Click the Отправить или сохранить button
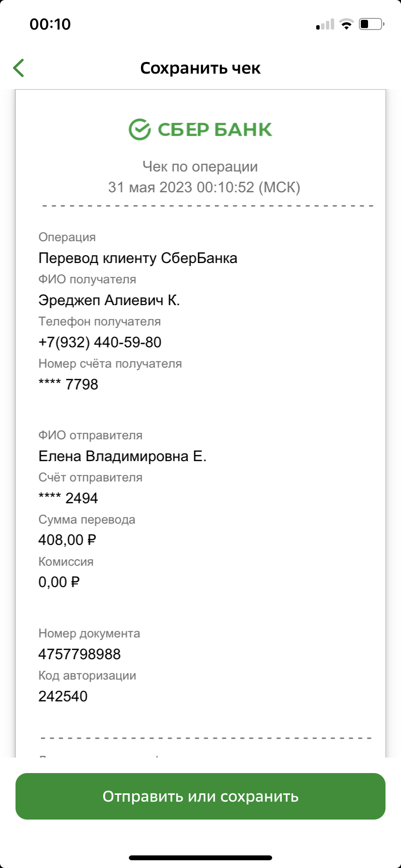This screenshot has height=868, width=401. (x=200, y=796)
